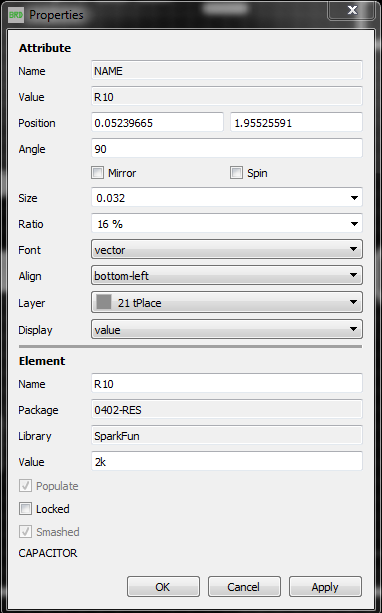Click the gray tPlace layer color swatch
Image resolution: width=382 pixels, height=613 pixels.
(x=104, y=302)
